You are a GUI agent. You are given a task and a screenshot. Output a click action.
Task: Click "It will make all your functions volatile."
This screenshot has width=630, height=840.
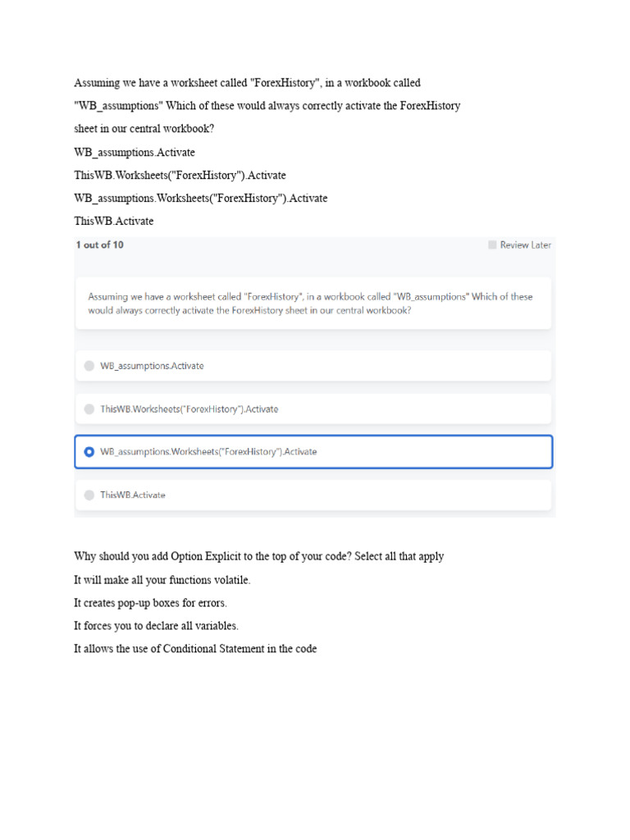point(162,580)
